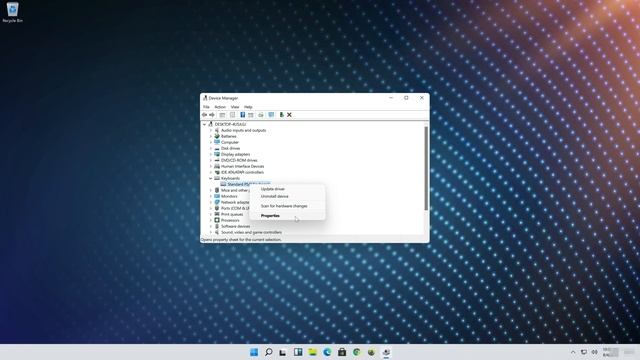Expand the Display adapters node
Viewport: 640px width, 360px height.
pyautogui.click(x=211, y=154)
